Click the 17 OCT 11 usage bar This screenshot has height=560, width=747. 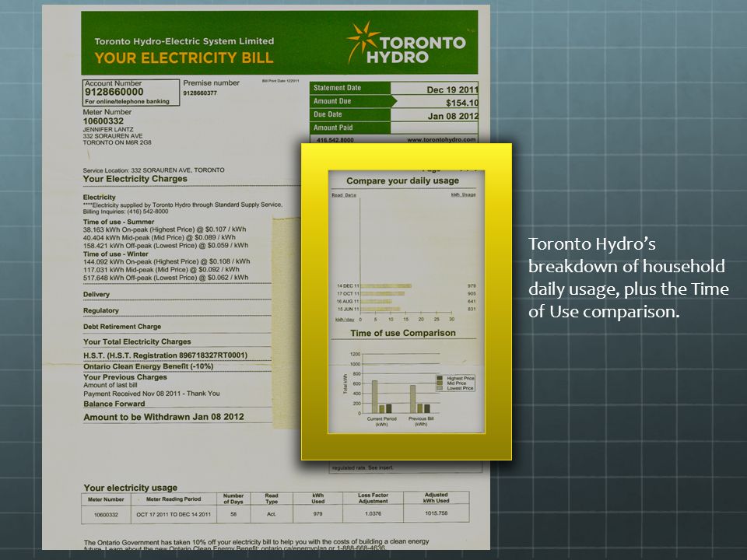(383, 294)
